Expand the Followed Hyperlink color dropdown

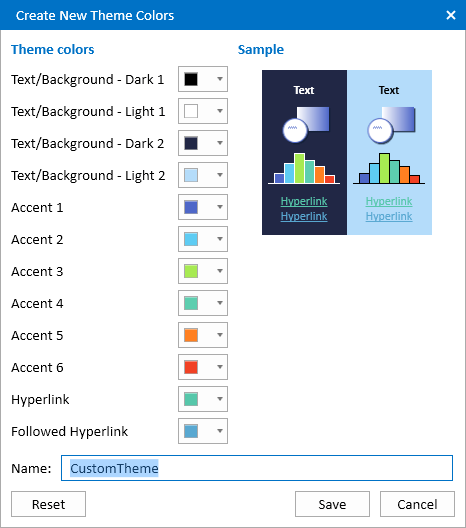pos(203,431)
